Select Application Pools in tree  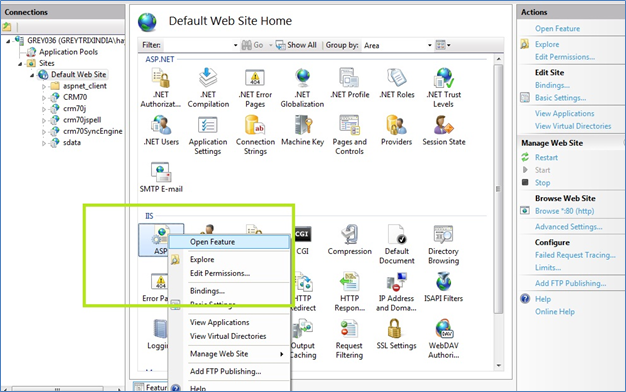(68, 52)
